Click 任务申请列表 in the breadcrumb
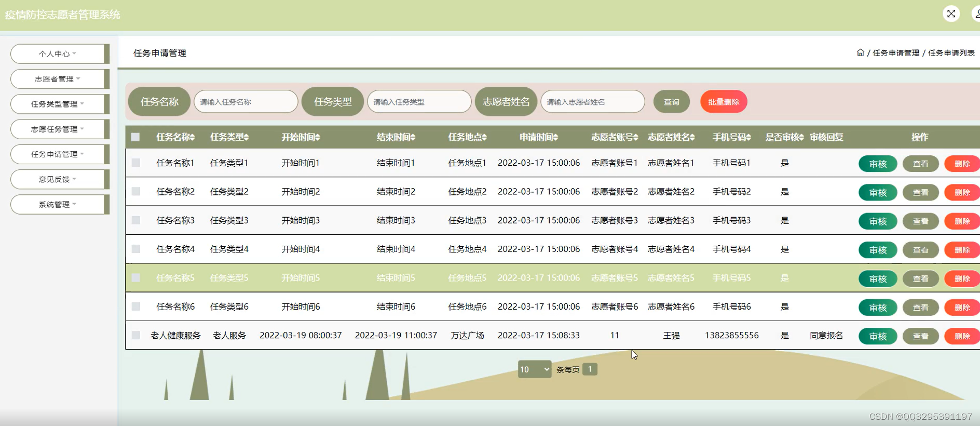 coord(951,53)
